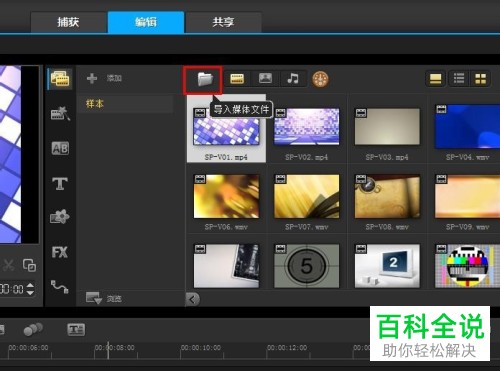Click the enlarge preview window icon
This screenshot has width=500, height=371.
coord(29,265)
